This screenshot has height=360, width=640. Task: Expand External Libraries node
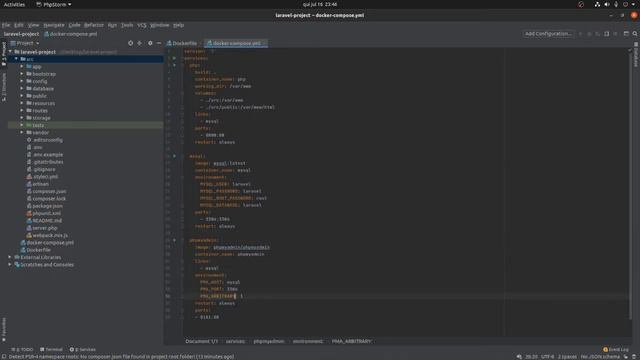pyautogui.click(x=10, y=257)
